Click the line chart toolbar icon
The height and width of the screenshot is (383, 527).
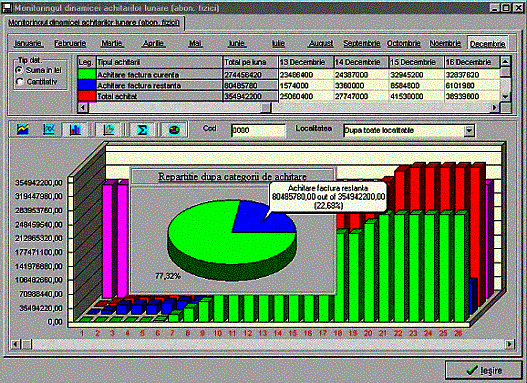pyautogui.click(x=49, y=129)
